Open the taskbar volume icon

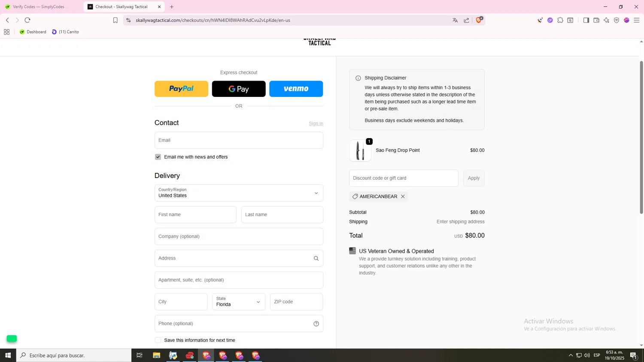pyautogui.click(x=587, y=355)
